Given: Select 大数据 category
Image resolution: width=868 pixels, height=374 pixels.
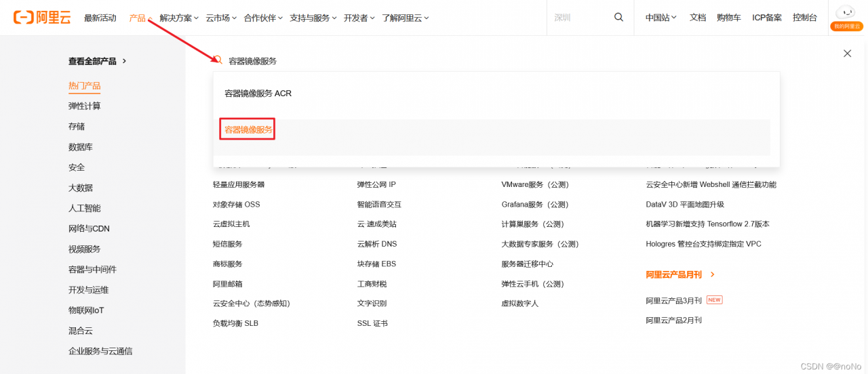Looking at the screenshot, I should pyautogui.click(x=81, y=188).
